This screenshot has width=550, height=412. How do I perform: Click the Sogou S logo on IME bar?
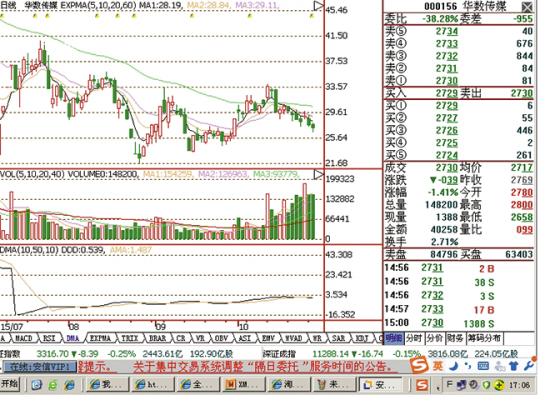point(420,365)
